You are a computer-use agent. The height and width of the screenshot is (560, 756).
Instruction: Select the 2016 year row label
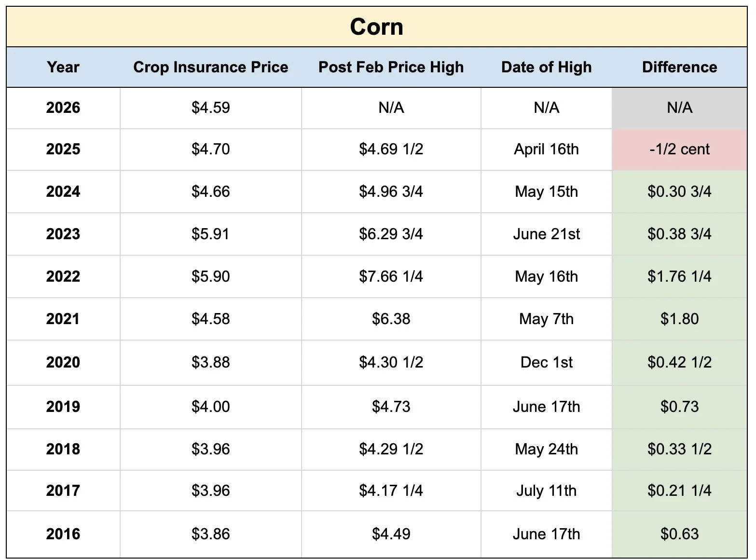63,534
